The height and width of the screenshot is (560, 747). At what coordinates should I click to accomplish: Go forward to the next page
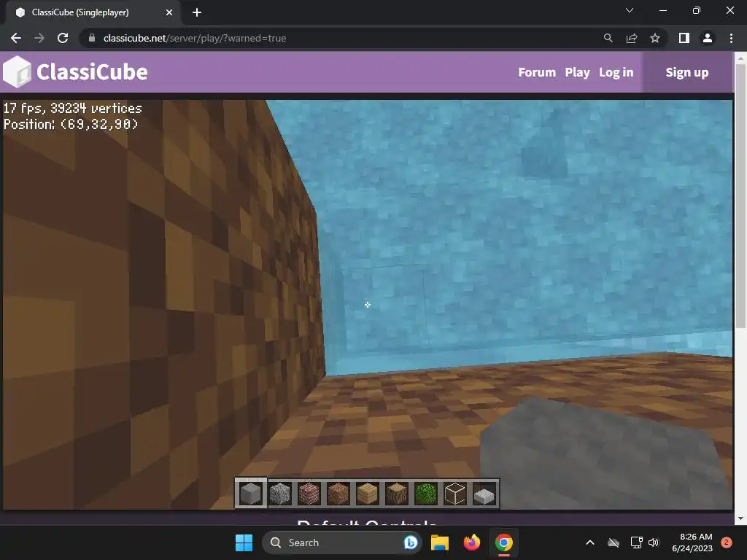[x=39, y=38]
